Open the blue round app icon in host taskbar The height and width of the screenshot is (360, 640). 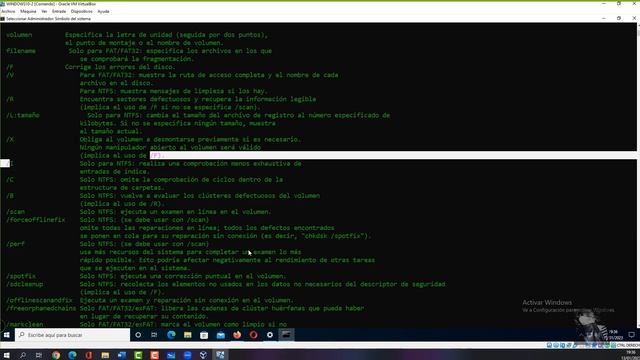[187, 355]
